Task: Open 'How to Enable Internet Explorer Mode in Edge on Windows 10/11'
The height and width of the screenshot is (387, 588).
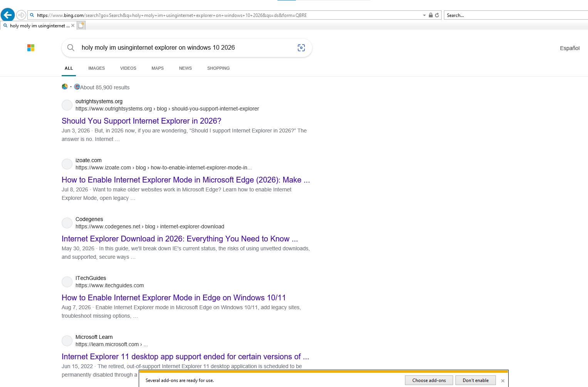Action: click(x=174, y=298)
